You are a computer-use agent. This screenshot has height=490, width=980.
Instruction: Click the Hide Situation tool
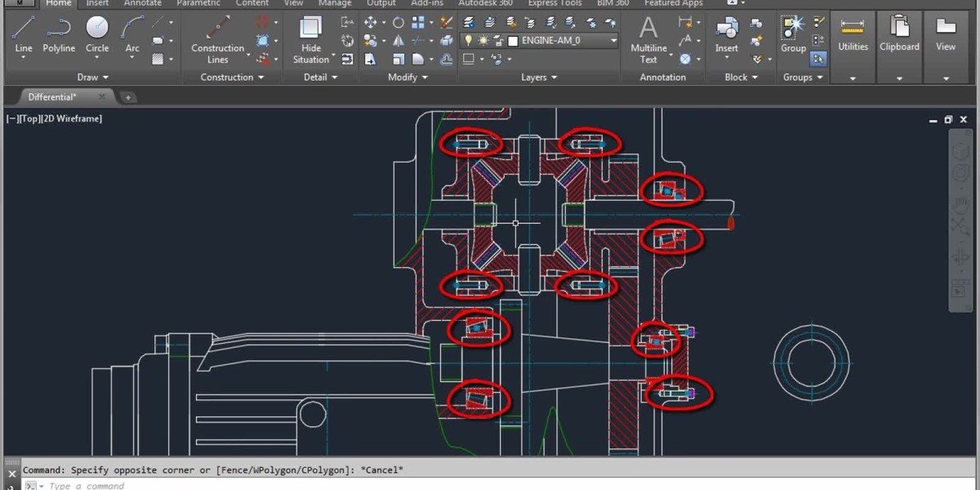(311, 39)
